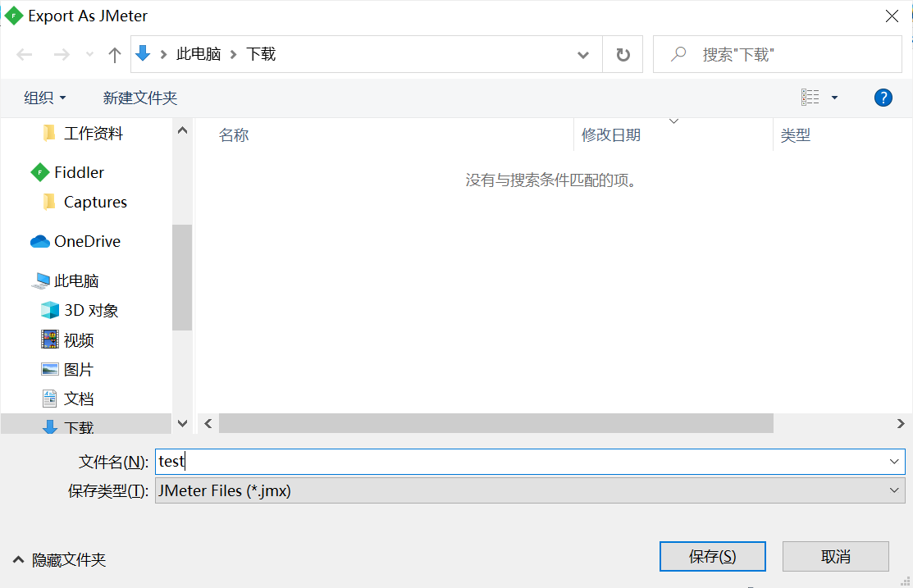Open 图片 folder in the sidebar
This screenshot has height=588, width=913.
click(x=79, y=369)
